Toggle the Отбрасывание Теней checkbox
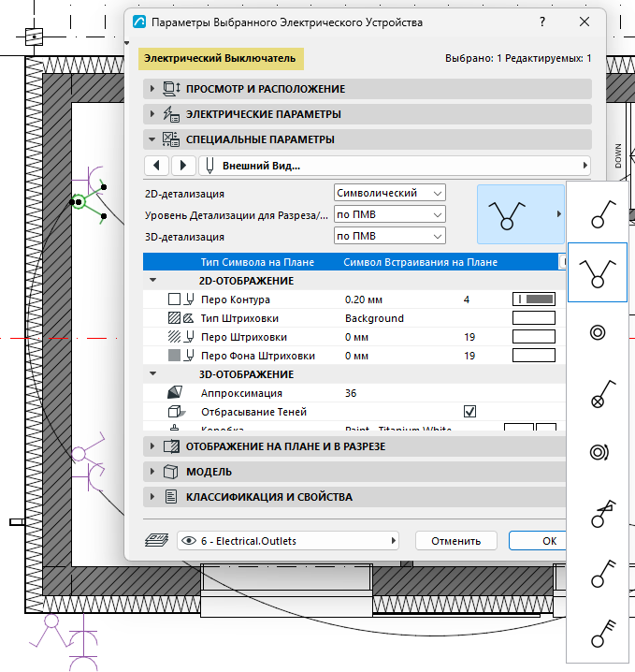This screenshot has height=672, width=635. coord(469,412)
